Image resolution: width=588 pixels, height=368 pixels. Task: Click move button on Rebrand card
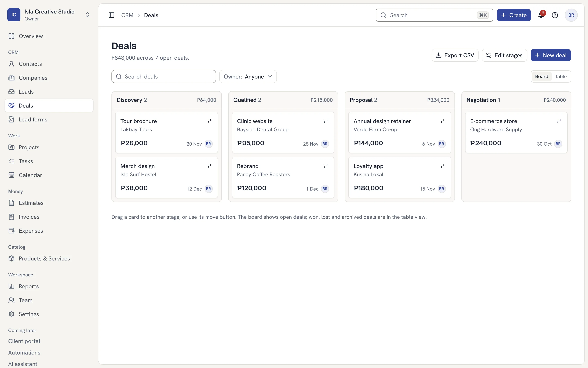point(326,166)
